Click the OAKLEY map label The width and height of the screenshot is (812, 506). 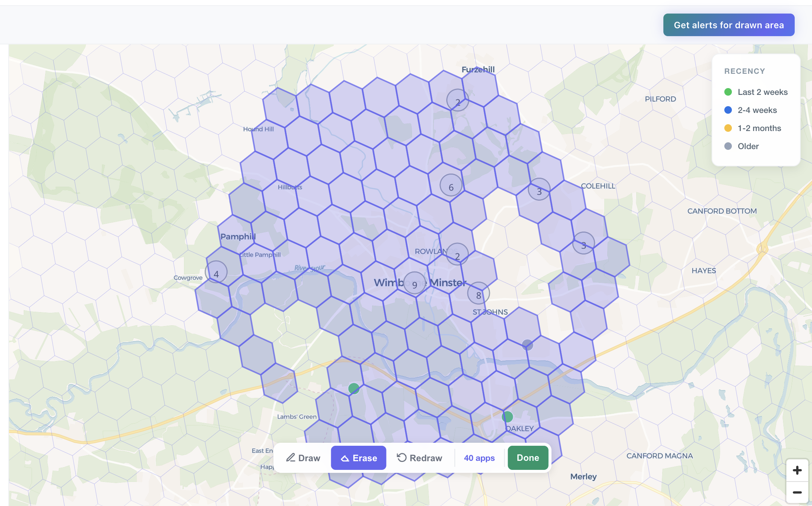click(520, 429)
